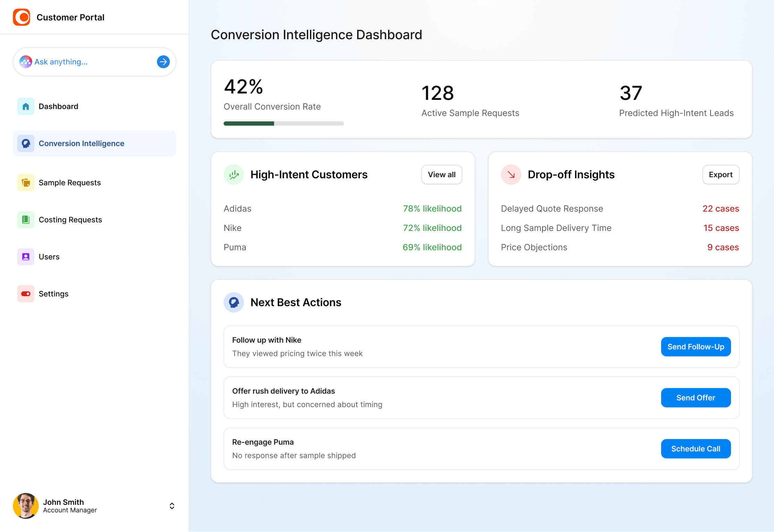Go to Sample Requests page
The image size is (774, 532).
click(x=70, y=183)
